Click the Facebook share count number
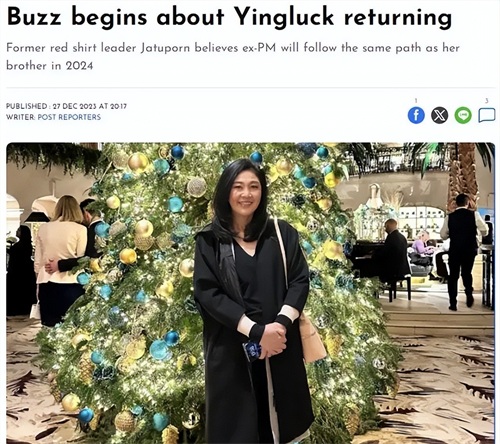The image size is (500, 444). point(416,100)
